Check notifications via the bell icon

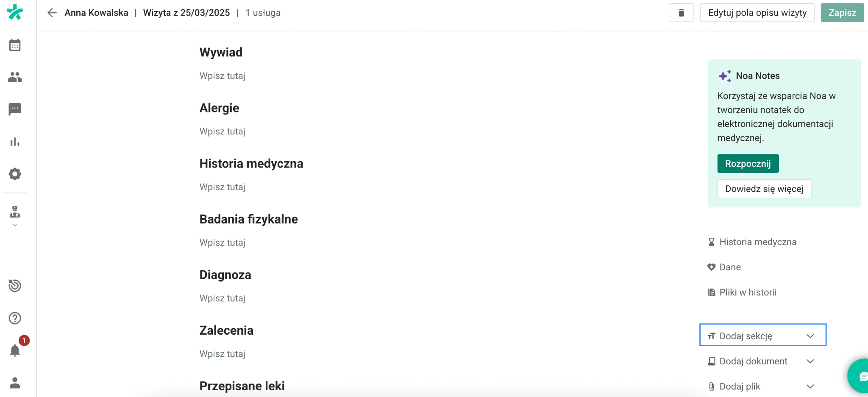coord(15,350)
